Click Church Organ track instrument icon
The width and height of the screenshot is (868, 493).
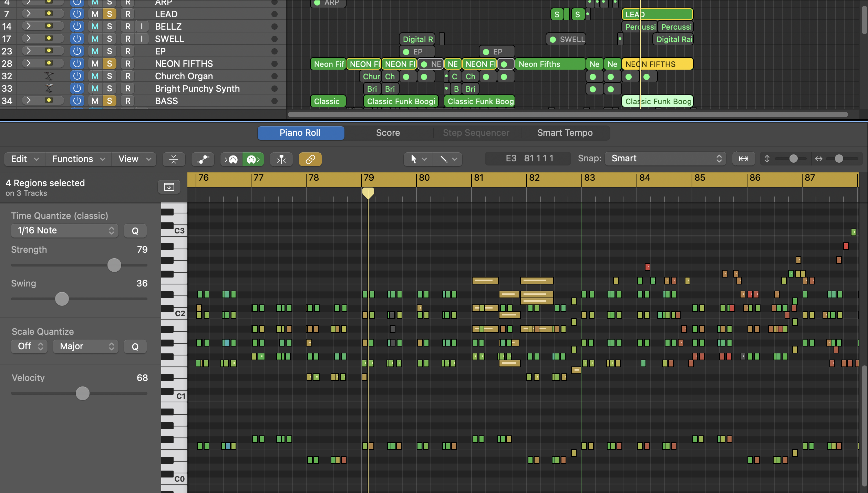click(49, 76)
